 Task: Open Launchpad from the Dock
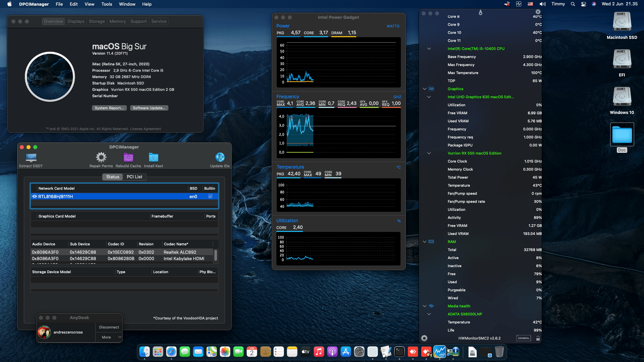(158, 352)
